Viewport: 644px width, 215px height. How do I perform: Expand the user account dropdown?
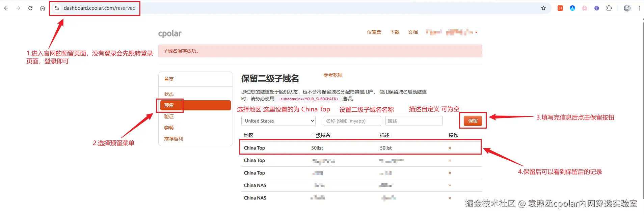[452, 32]
